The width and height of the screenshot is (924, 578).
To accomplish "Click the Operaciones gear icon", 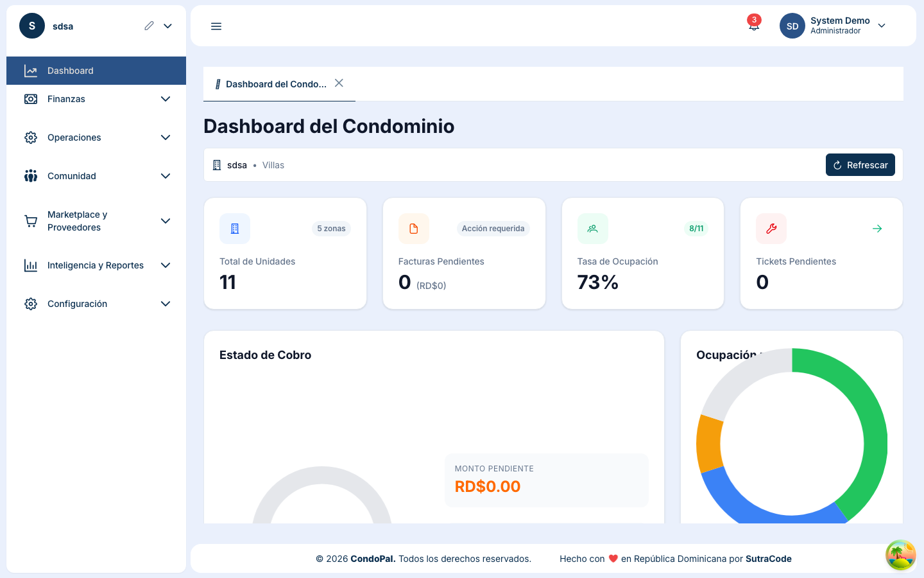I will pos(30,137).
